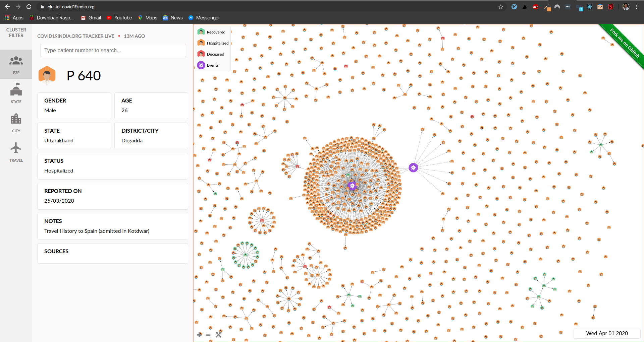Click the CLUSTER FILTER sidebar heading
Screen dimensions: 644x342
pyautogui.click(x=16, y=32)
